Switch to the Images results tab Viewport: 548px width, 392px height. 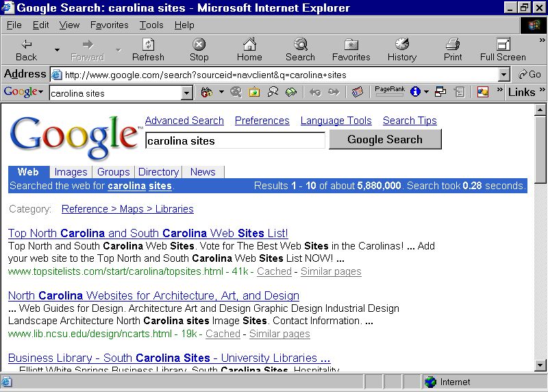click(71, 172)
